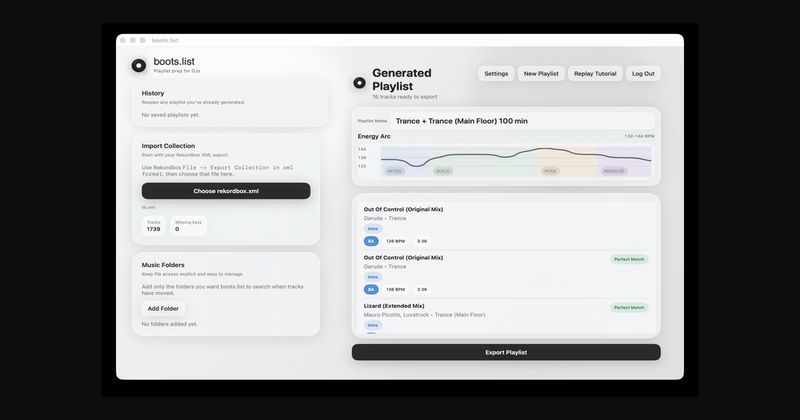This screenshot has height=420, width=800.
Task: Click Perfect Match badge on Lizard track
Action: (x=630, y=307)
